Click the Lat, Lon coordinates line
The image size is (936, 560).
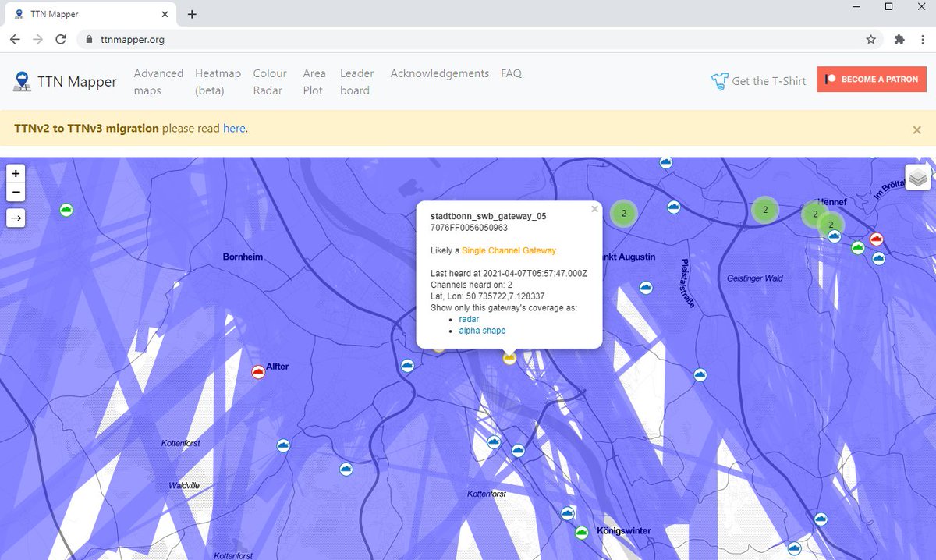click(487, 296)
